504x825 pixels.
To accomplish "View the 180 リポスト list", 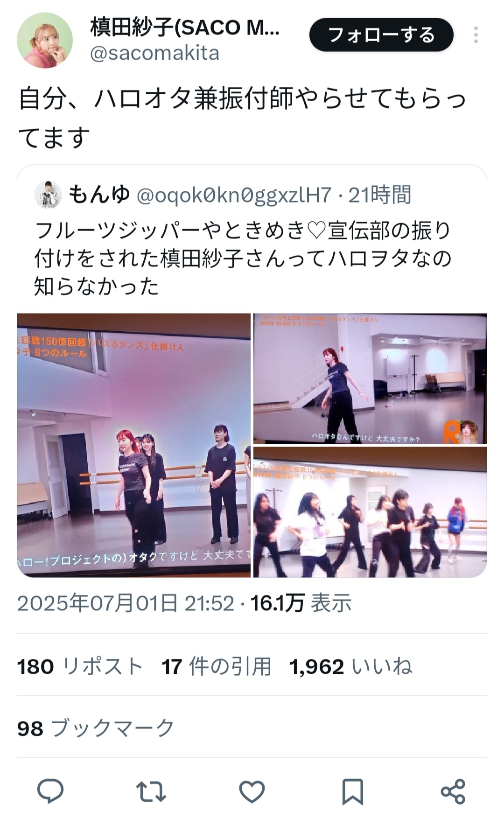I will point(80,666).
